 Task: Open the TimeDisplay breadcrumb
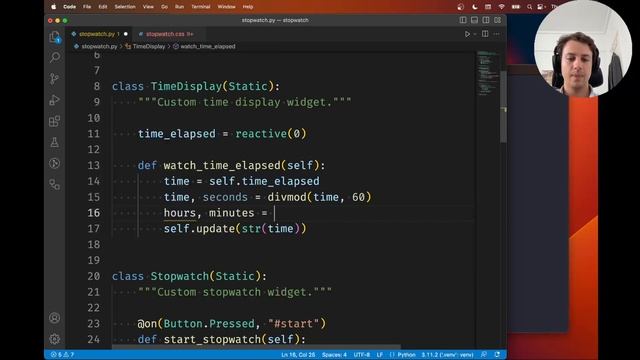click(x=149, y=47)
